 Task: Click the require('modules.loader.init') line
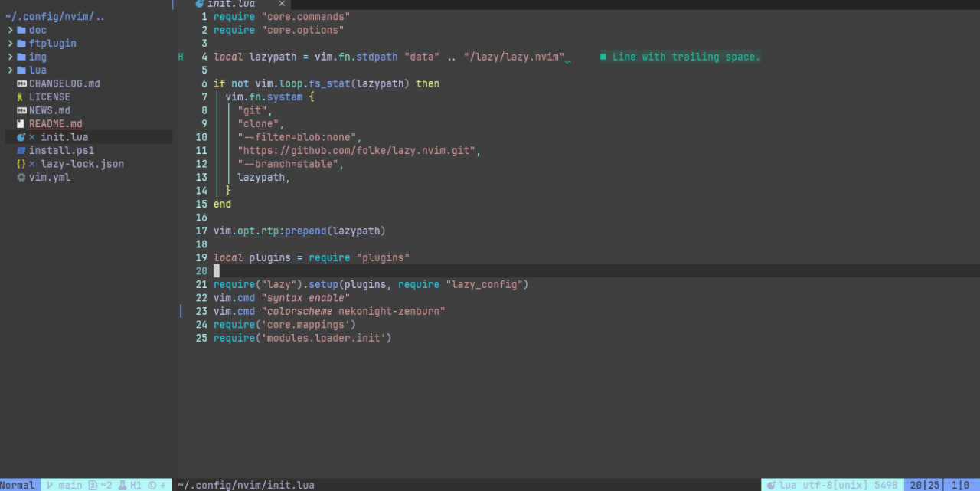pyautogui.click(x=302, y=339)
